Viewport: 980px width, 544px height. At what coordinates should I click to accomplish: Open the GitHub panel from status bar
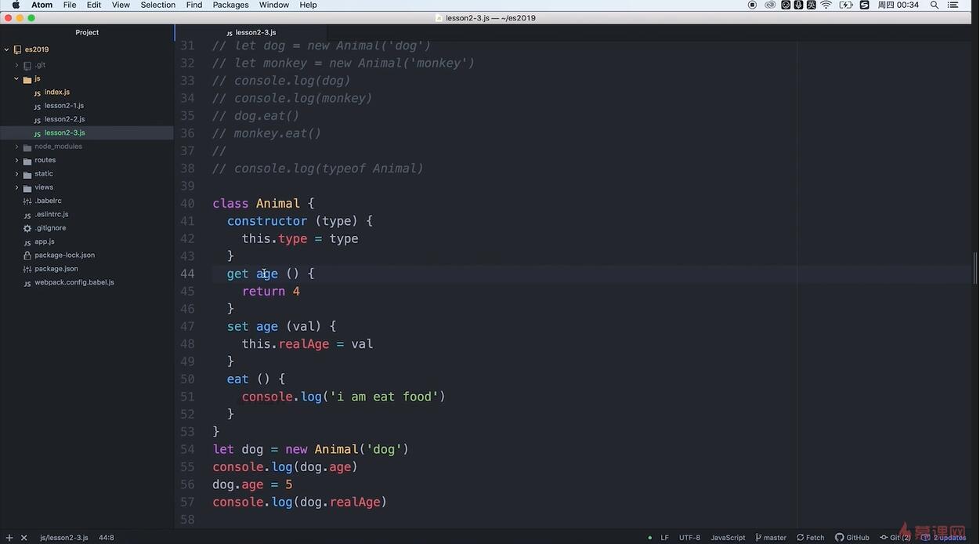[852, 538]
